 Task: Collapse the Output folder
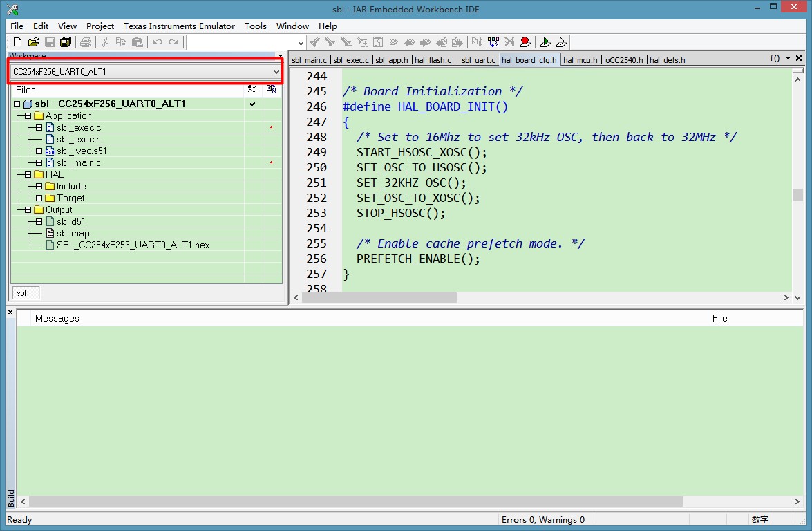pyautogui.click(x=28, y=209)
